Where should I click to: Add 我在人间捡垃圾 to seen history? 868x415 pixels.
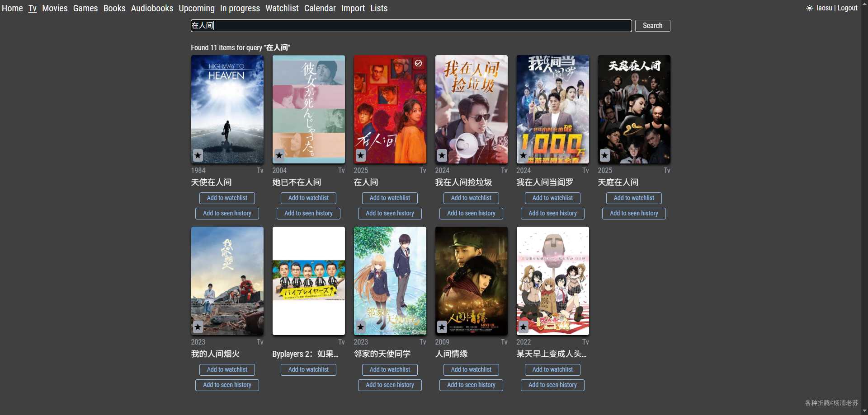click(471, 214)
